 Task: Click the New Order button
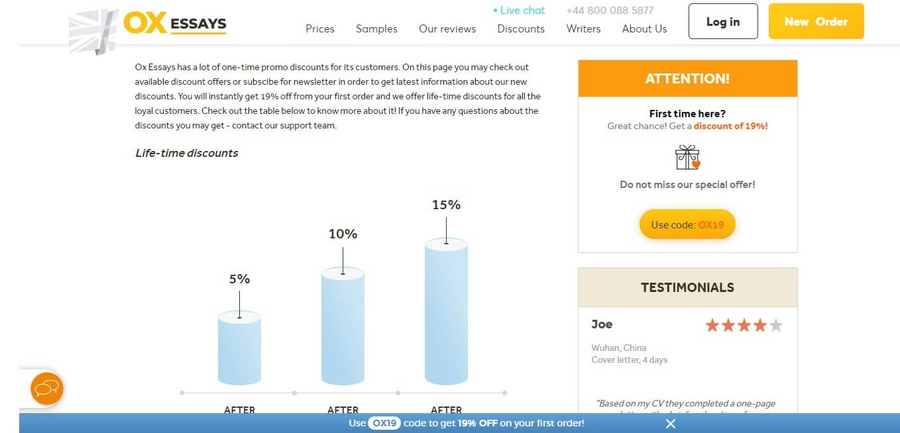(x=816, y=21)
